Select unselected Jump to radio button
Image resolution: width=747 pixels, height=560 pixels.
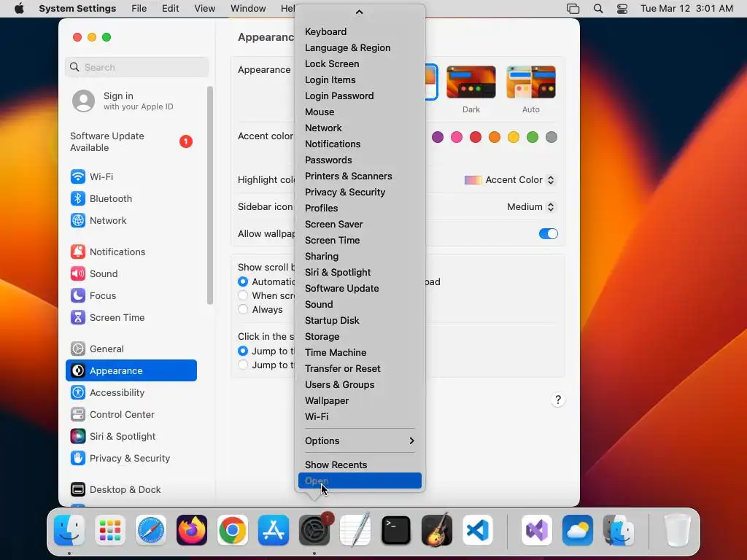coord(243,365)
